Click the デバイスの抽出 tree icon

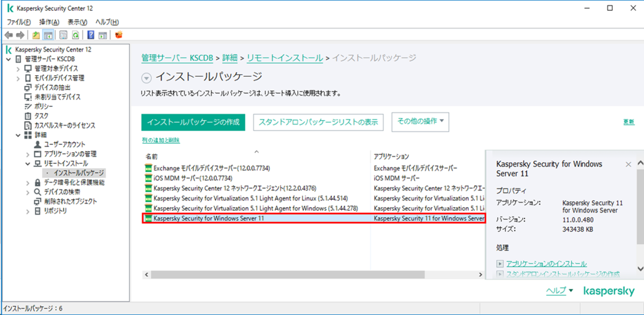click(28, 87)
